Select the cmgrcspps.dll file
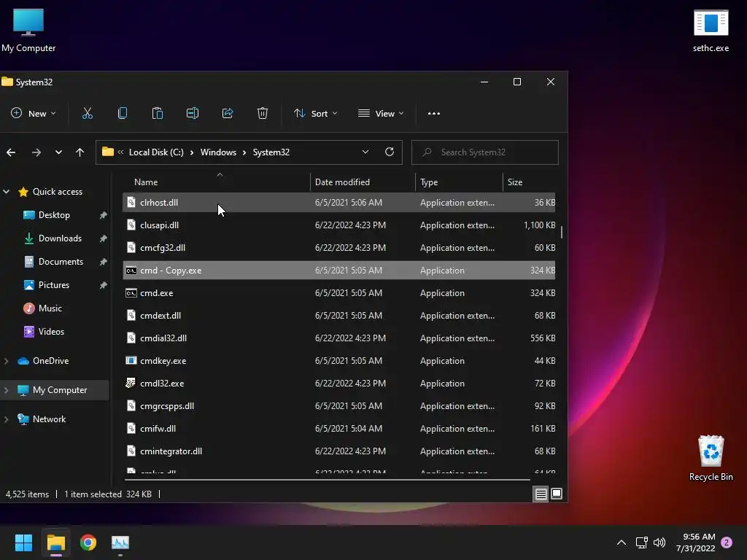 (x=339, y=406)
